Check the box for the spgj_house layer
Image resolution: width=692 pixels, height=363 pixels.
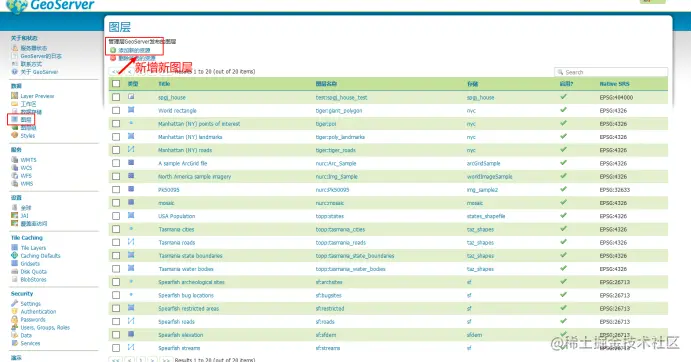click(x=116, y=97)
